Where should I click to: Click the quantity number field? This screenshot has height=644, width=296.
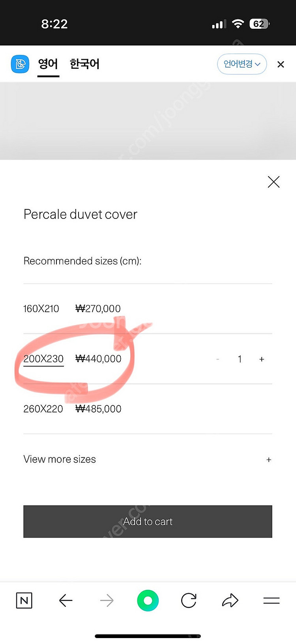click(x=240, y=359)
